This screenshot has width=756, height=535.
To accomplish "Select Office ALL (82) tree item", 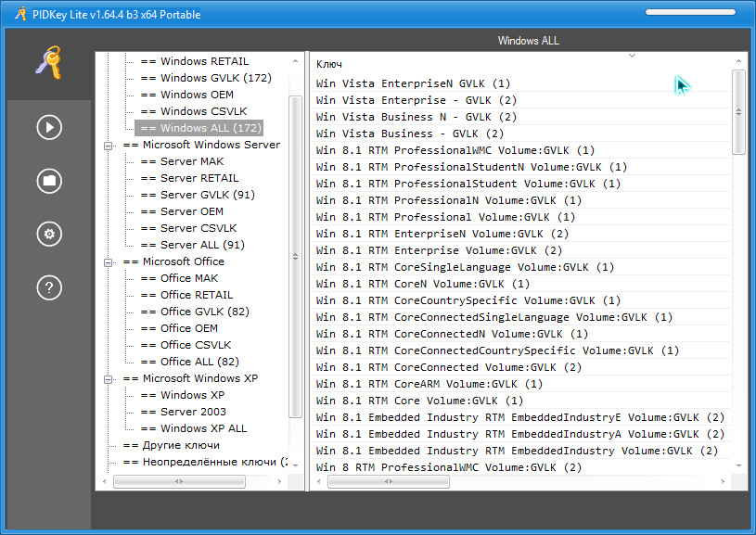I will pyautogui.click(x=189, y=362).
